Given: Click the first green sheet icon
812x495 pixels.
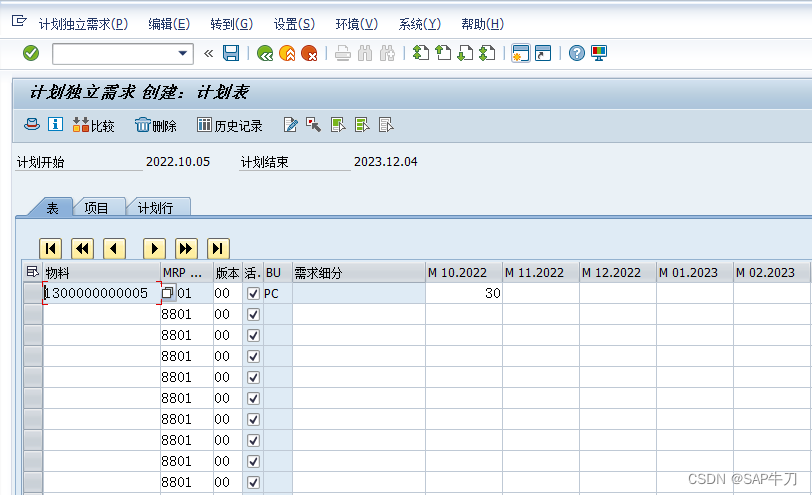Looking at the screenshot, I should coord(338,125).
